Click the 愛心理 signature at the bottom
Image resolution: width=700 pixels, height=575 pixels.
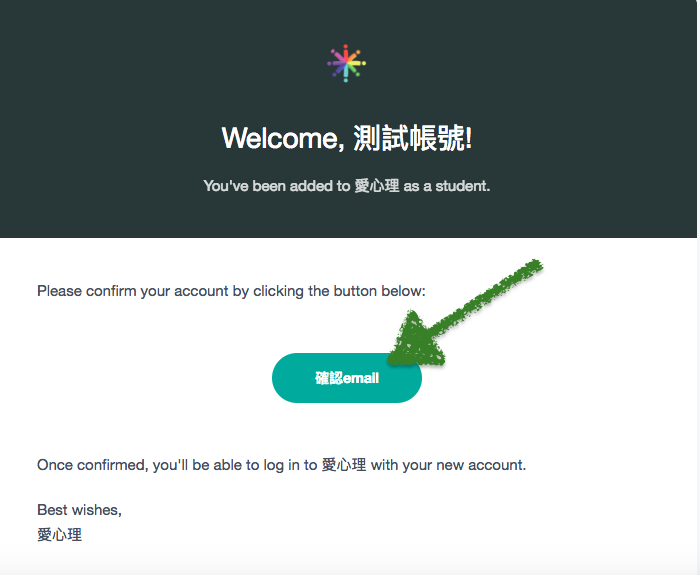point(59,534)
